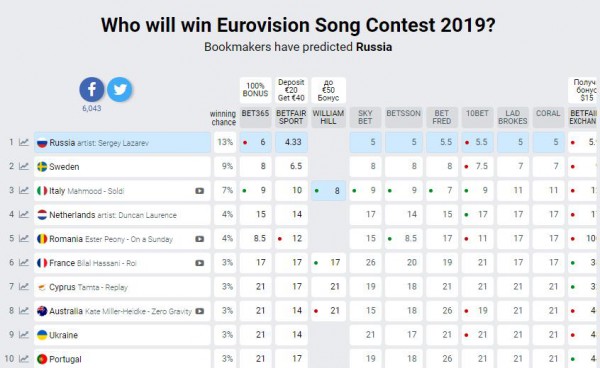Share odds page on Twitter
600x368 pixels.
(120, 90)
